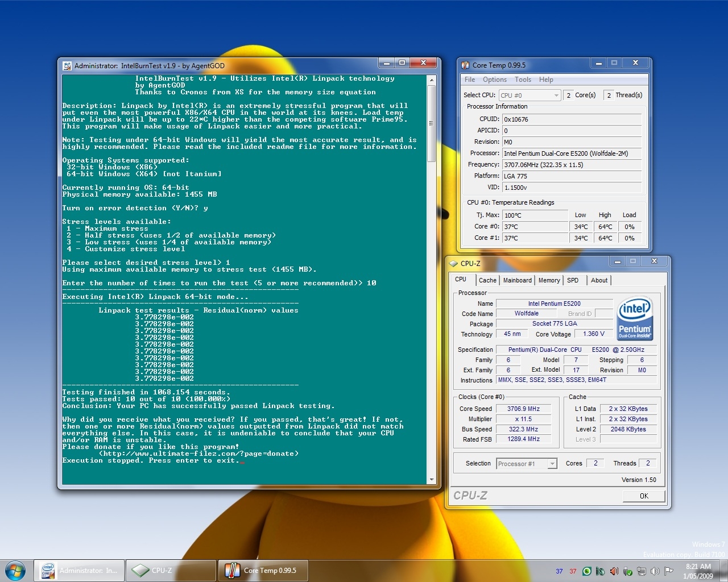Viewport: 728px width, 582px height.
Task: Click IntelBurnTest window title bar icon
Action: [67, 66]
